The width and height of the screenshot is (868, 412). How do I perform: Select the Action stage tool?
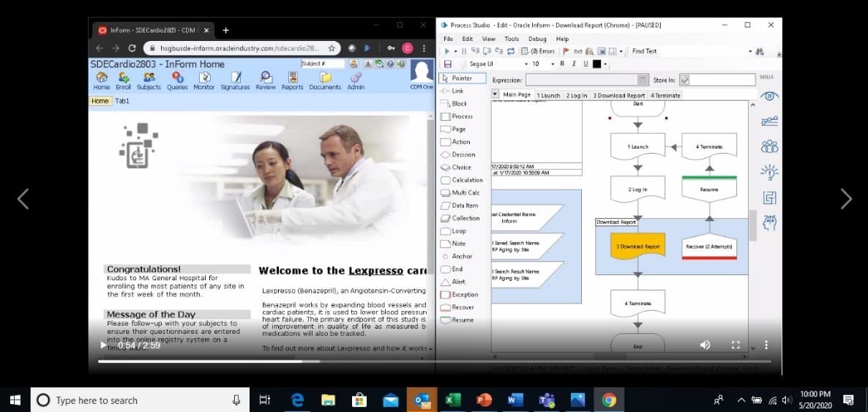click(455, 142)
